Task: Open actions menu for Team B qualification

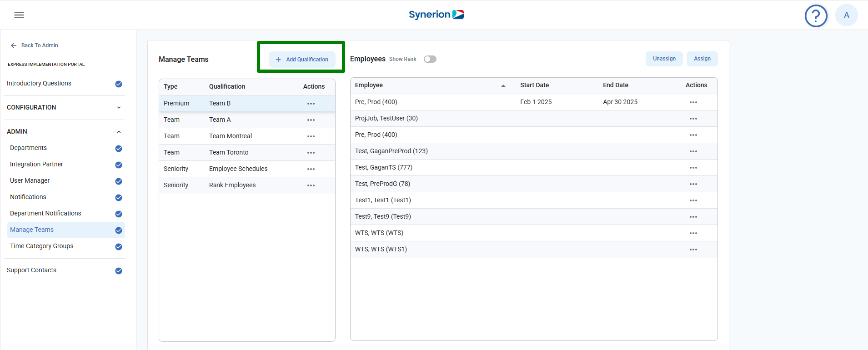Action: (x=311, y=104)
